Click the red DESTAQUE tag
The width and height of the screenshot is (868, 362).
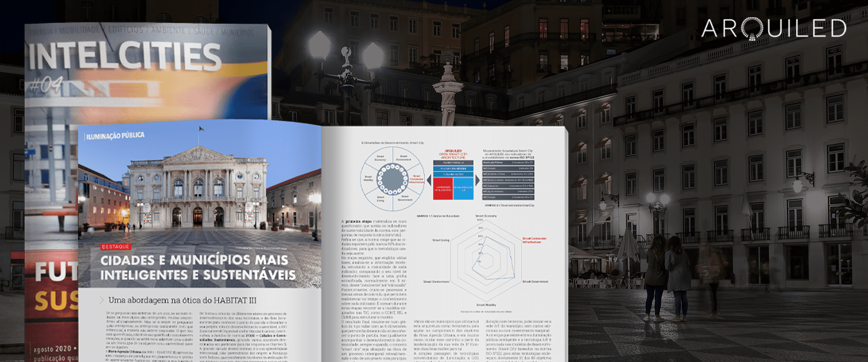116,247
